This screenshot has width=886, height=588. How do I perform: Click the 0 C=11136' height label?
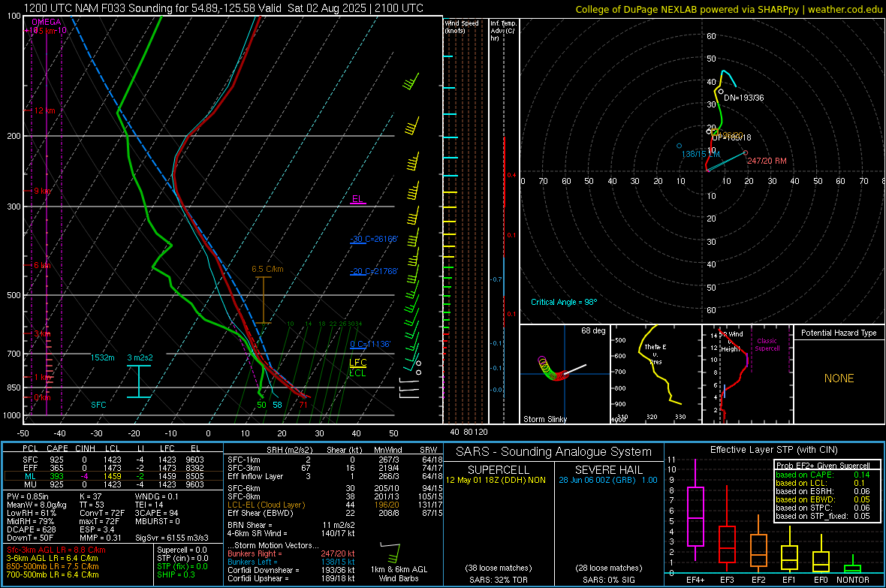click(370, 344)
